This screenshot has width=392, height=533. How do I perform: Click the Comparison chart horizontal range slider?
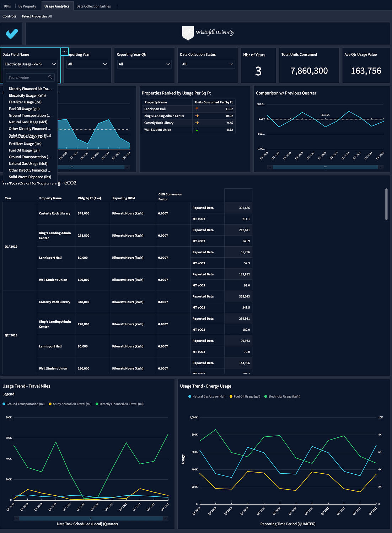(x=325, y=167)
